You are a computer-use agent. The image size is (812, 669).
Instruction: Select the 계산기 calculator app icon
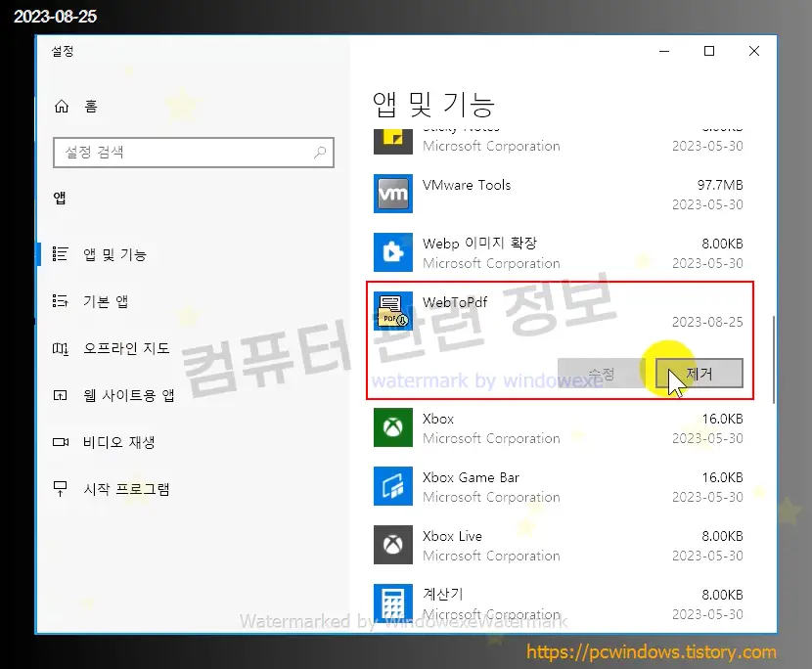(x=393, y=602)
